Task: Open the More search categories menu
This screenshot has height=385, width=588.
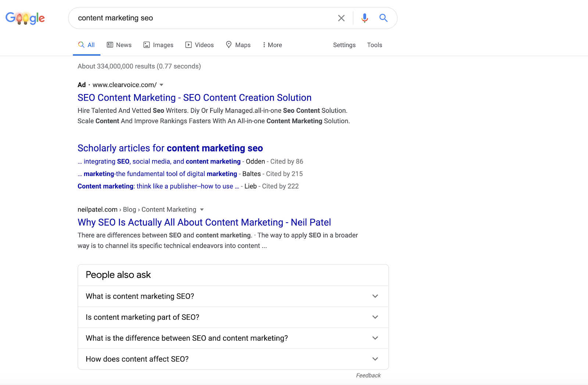Action: 272,45
